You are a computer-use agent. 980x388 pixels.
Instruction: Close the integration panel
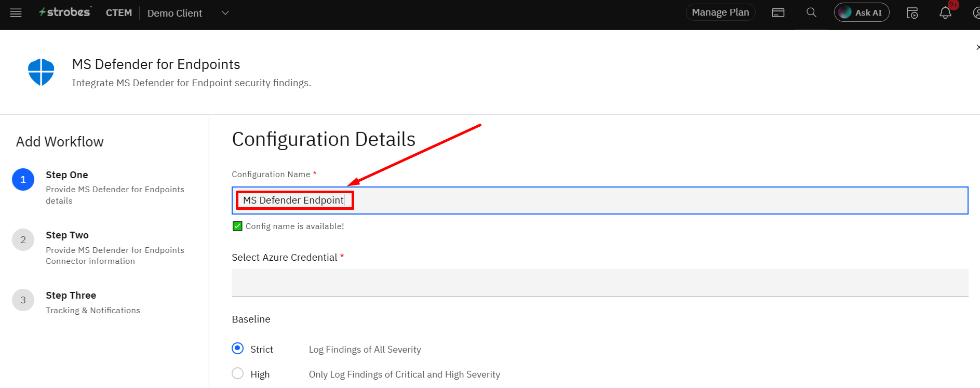pos(977,47)
